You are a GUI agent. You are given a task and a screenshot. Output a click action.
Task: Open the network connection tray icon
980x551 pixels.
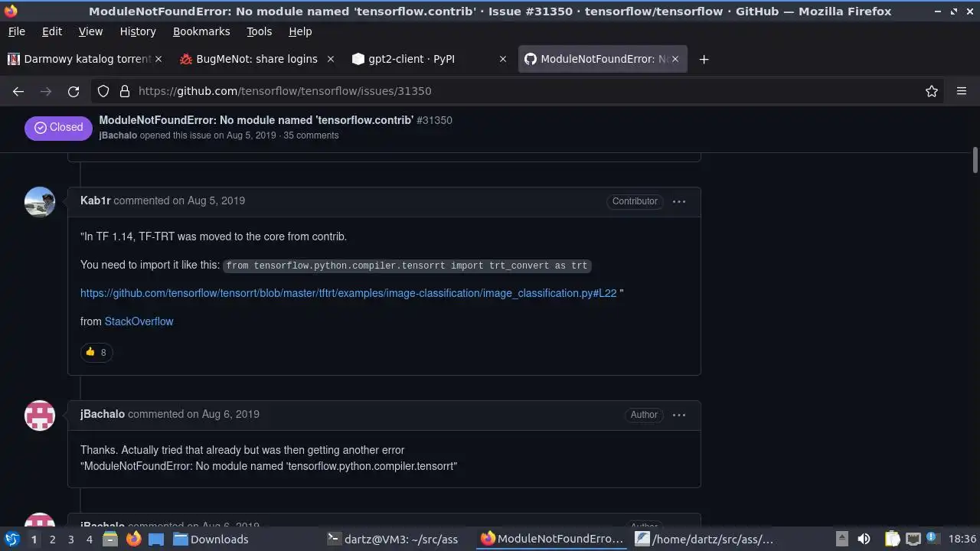(x=913, y=539)
